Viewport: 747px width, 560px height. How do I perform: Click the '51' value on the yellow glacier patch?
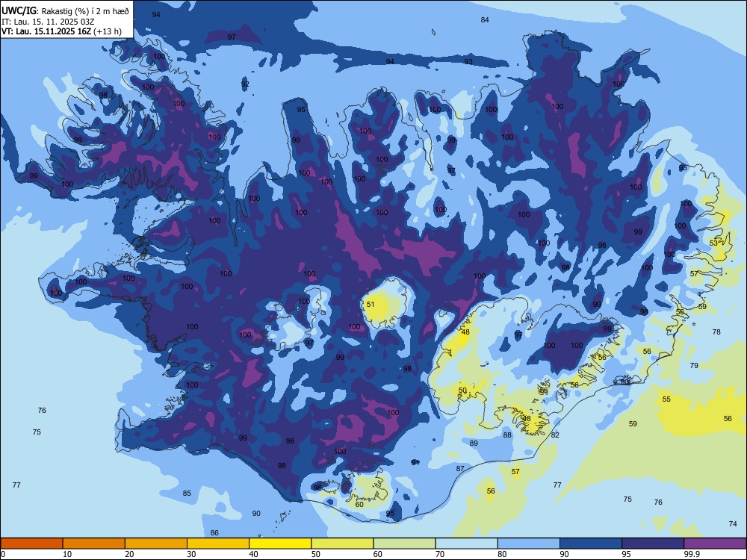click(x=371, y=305)
